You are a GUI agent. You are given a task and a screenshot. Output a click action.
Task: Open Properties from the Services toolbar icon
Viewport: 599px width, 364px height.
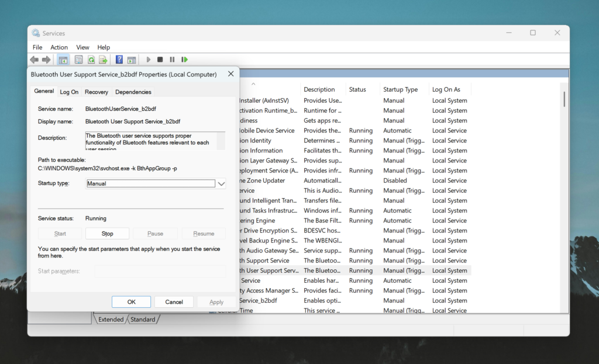[x=79, y=60]
